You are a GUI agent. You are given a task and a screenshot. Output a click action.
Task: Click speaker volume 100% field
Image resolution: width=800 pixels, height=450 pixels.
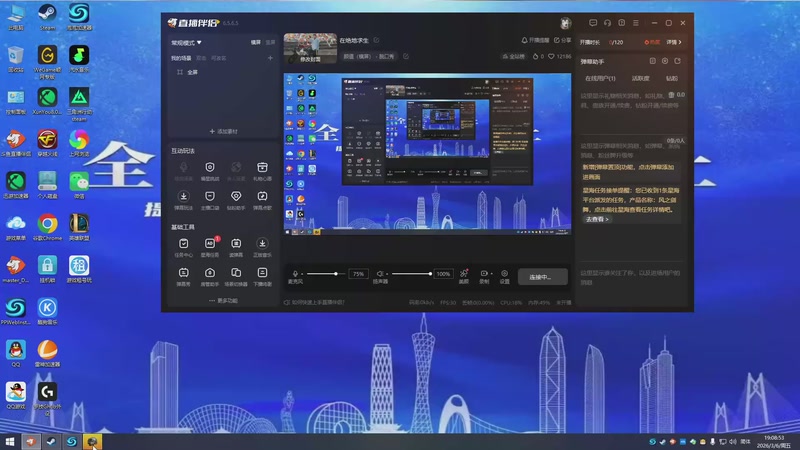[x=443, y=274]
